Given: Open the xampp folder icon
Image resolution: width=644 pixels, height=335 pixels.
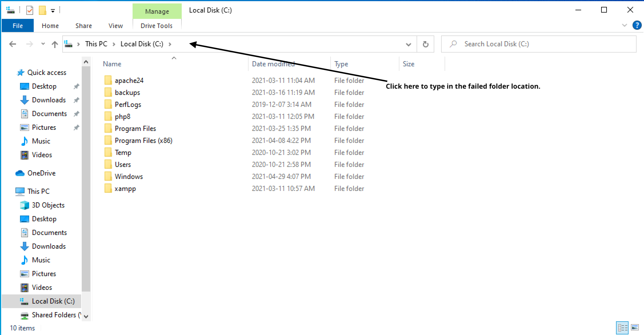Looking at the screenshot, I should 108,189.
